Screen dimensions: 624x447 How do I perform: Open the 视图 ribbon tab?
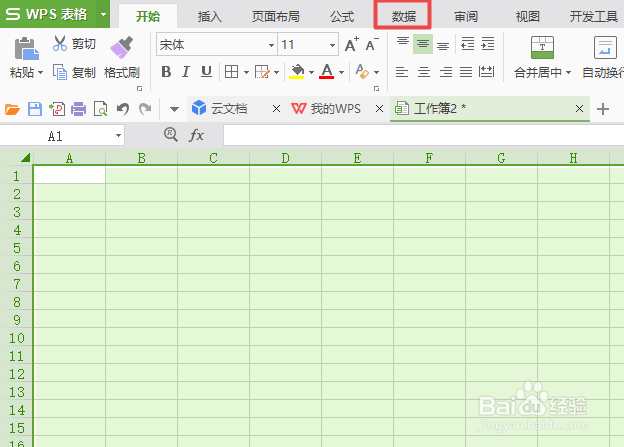coord(528,16)
